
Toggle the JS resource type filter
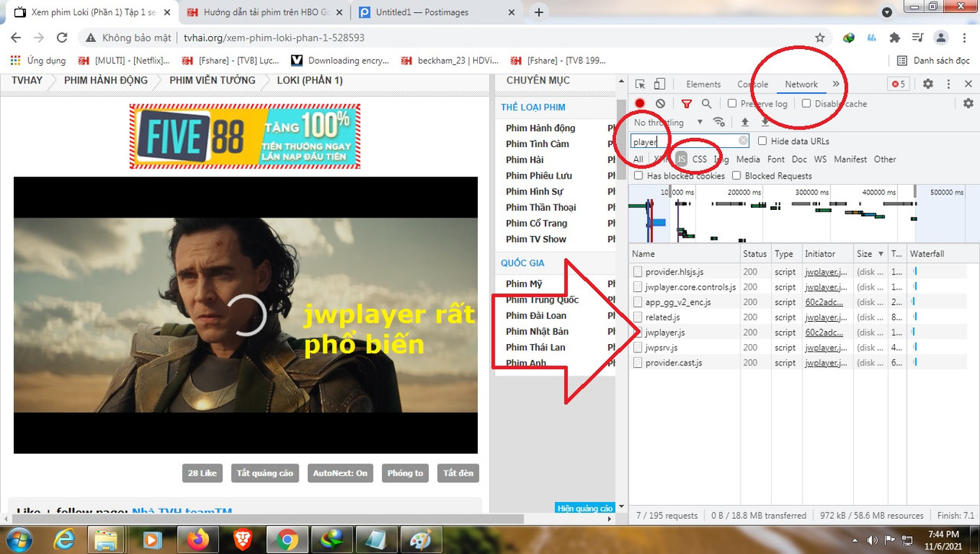(681, 159)
